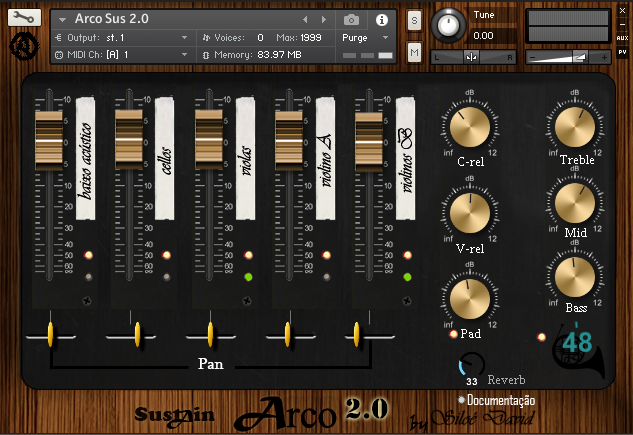The image size is (633, 435).
Task: Go to previous instrument arrow
Action: tap(305, 19)
